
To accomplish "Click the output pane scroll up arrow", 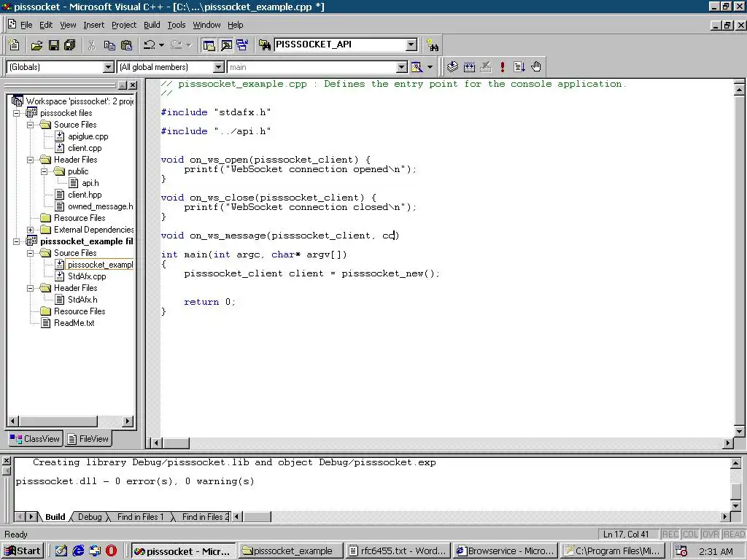I will (x=735, y=463).
